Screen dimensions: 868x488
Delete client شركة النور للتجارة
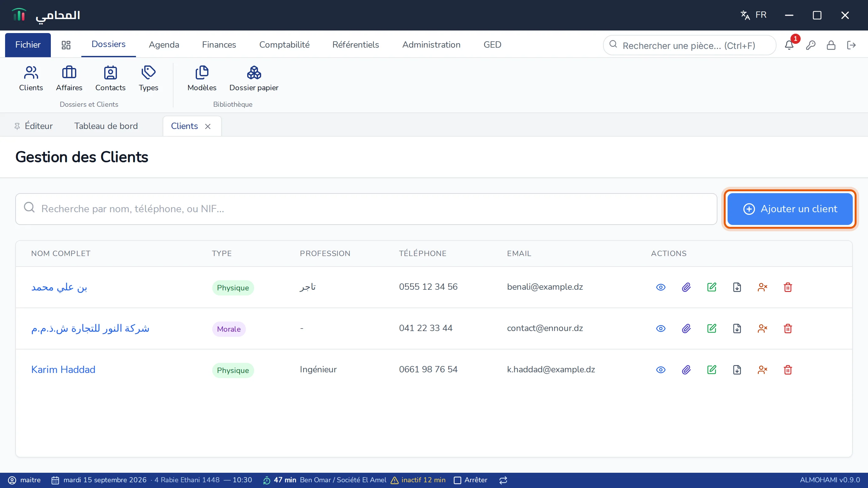788,329
